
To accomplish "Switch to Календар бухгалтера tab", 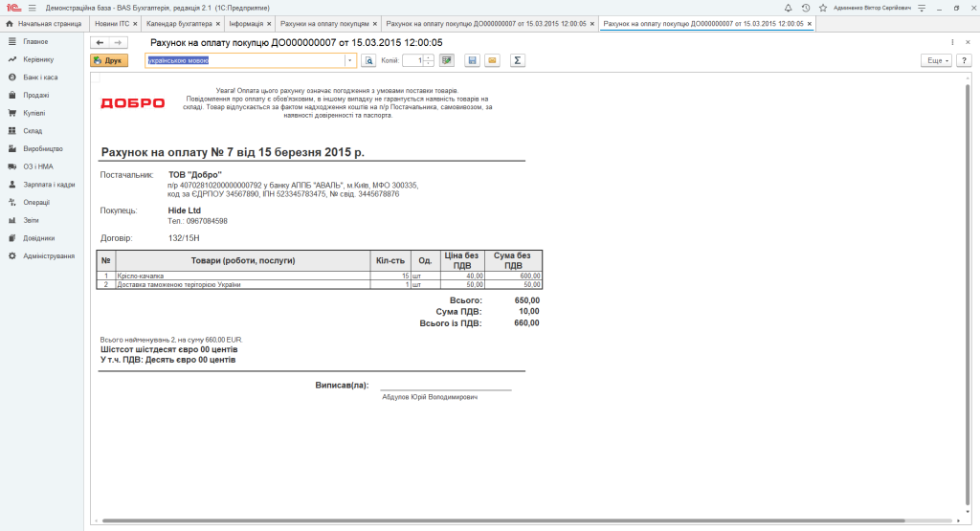I will pos(179,24).
